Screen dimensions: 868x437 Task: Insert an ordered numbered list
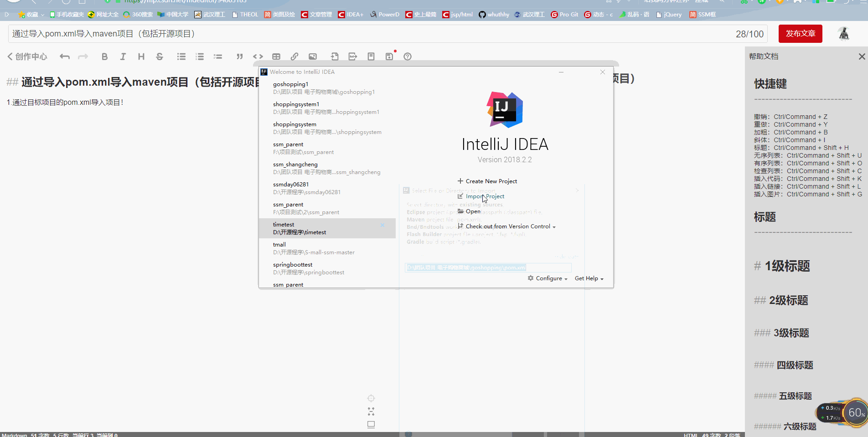[200, 57]
